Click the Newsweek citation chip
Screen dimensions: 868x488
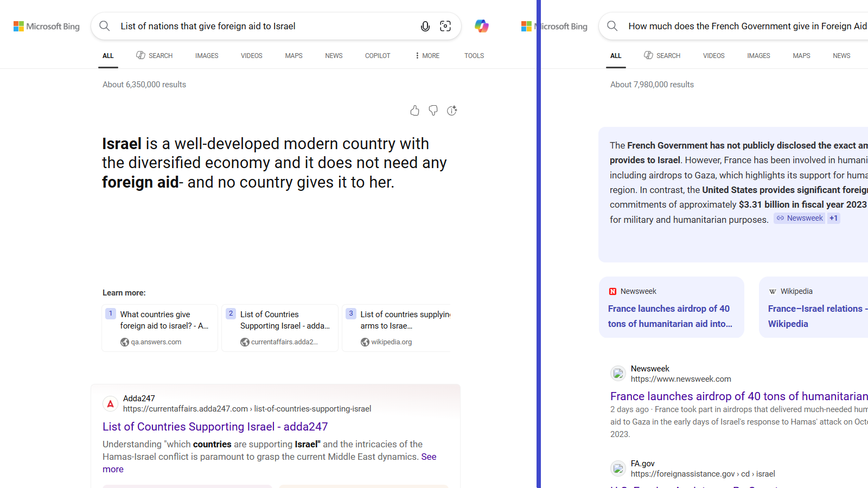click(800, 218)
